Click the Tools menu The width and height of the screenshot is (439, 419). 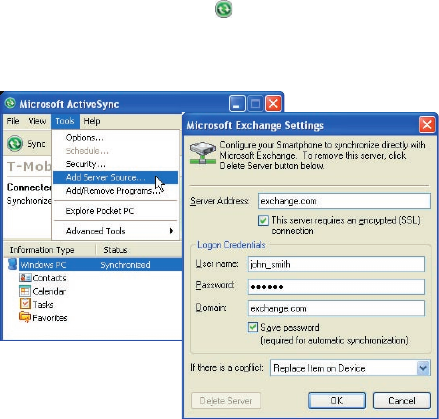pyautogui.click(x=65, y=121)
